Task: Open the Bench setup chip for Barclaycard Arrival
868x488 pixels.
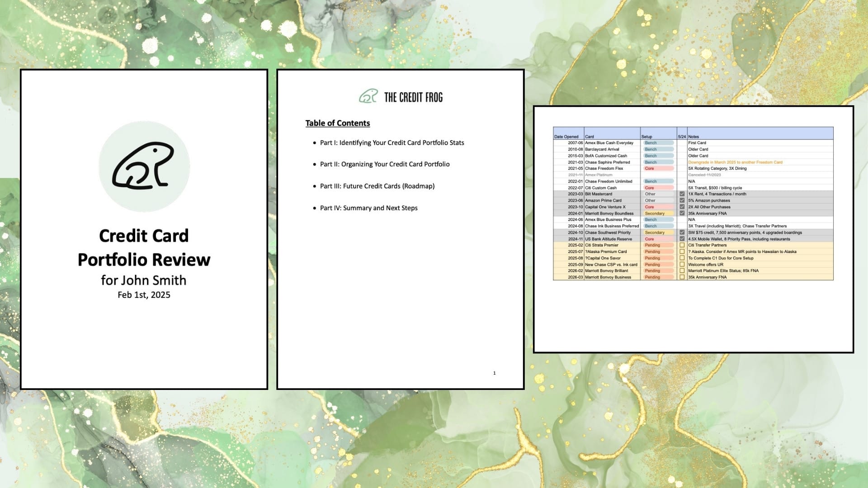Action: pos(658,149)
